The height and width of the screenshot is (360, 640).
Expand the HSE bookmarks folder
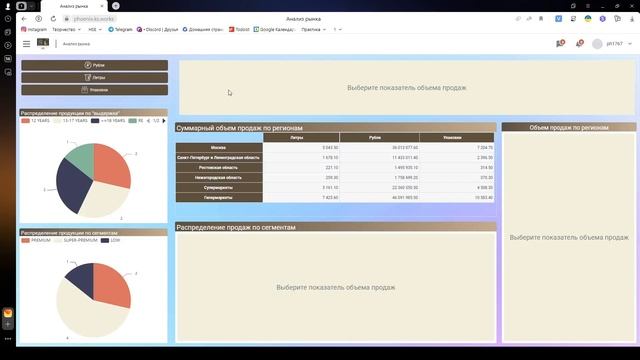tap(95, 29)
